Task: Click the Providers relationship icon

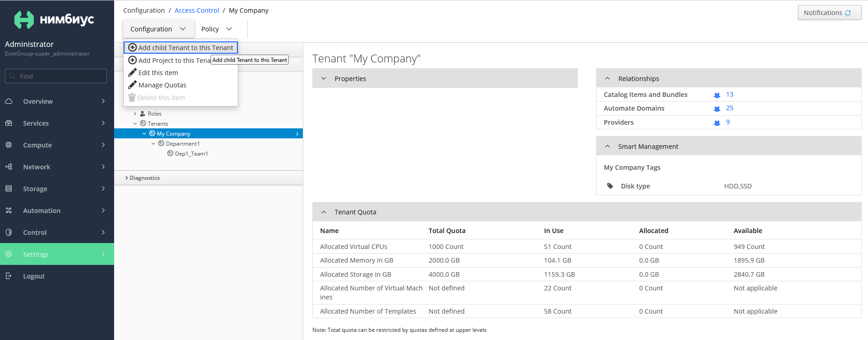Action: 717,122
